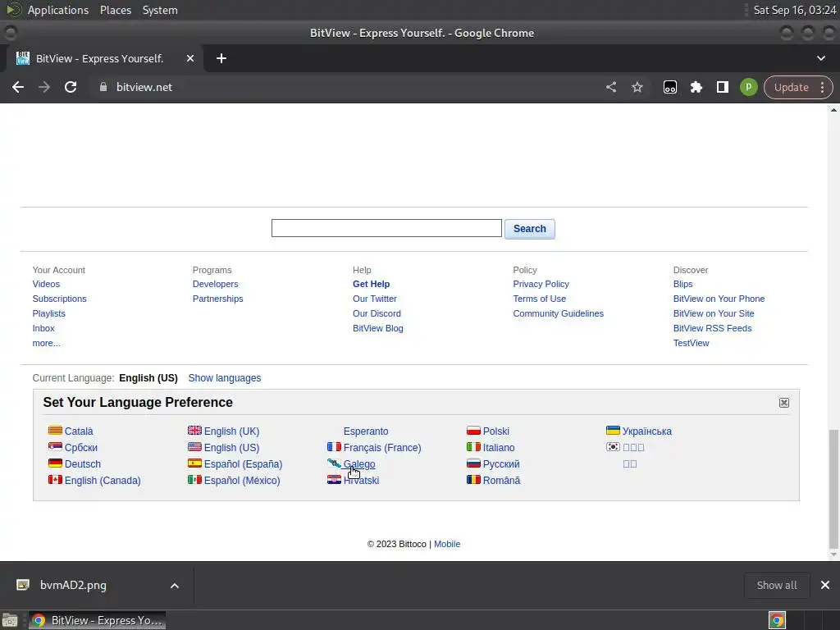Image resolution: width=840 pixels, height=630 pixels.
Task: Click the Canadian flag icon
Action: click(55, 479)
